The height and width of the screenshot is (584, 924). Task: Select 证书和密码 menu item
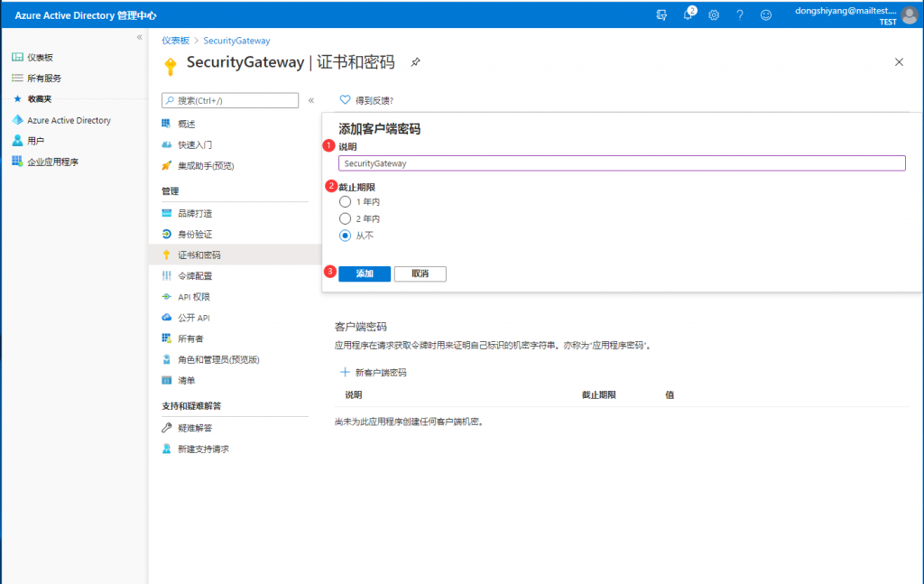[x=199, y=255]
